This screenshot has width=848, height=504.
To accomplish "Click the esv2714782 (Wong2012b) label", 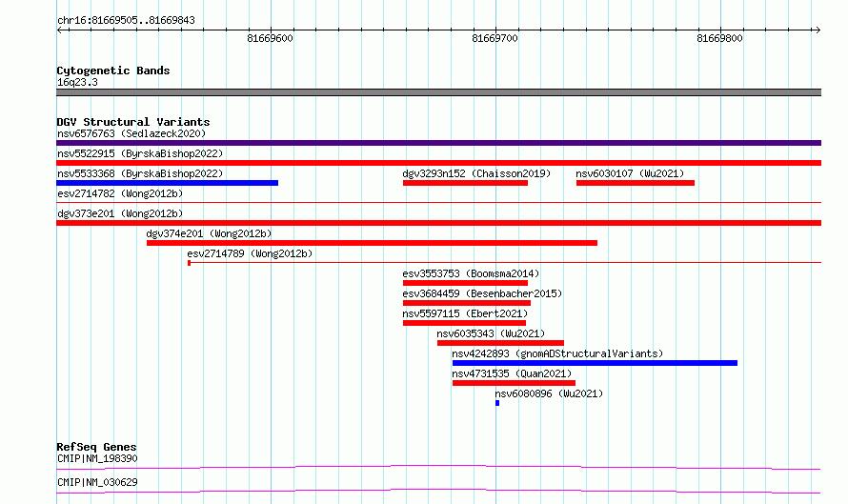I will pos(120,193).
